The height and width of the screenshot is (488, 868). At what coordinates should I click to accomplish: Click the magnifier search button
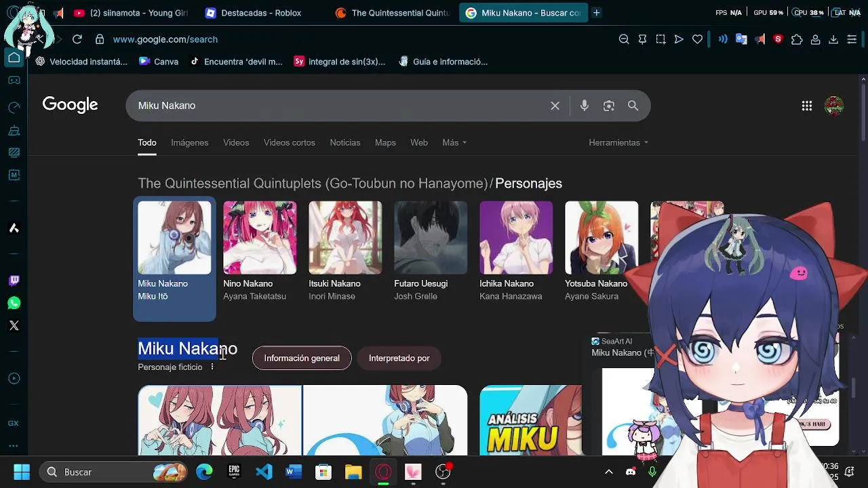(x=633, y=106)
